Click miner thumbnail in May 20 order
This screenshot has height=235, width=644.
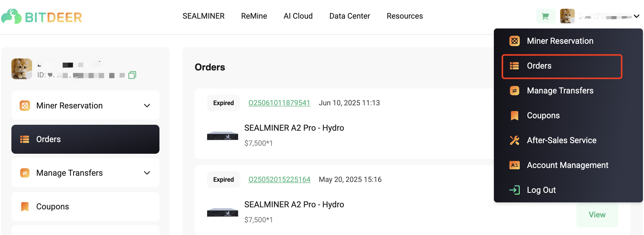click(x=223, y=212)
